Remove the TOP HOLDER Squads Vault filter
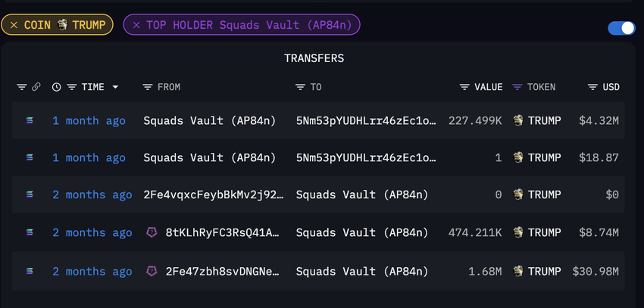Screen dimensions: 644x308 click(x=136, y=25)
